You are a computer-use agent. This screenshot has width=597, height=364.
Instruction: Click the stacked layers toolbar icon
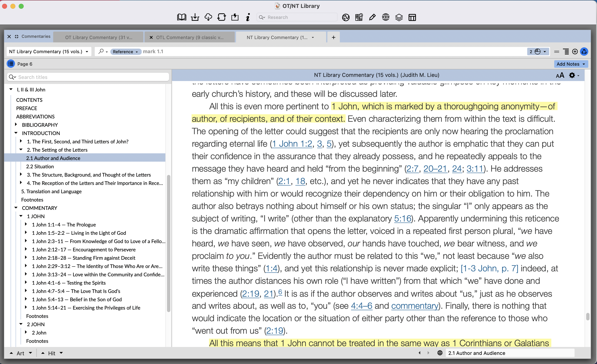point(399,17)
